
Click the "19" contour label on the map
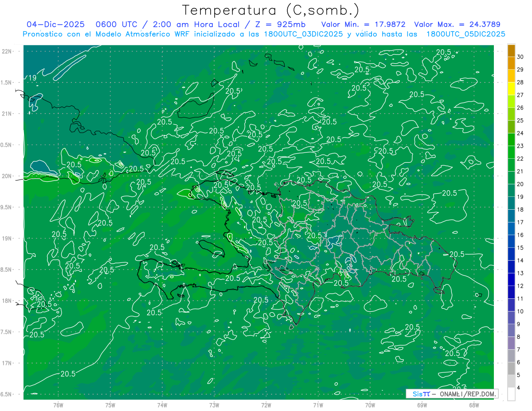point(32,78)
